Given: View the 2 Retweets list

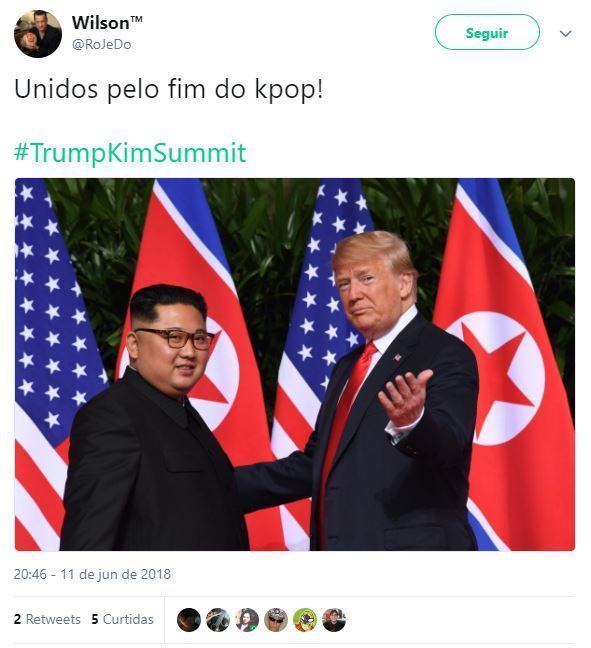Looking at the screenshot, I should 47,619.
